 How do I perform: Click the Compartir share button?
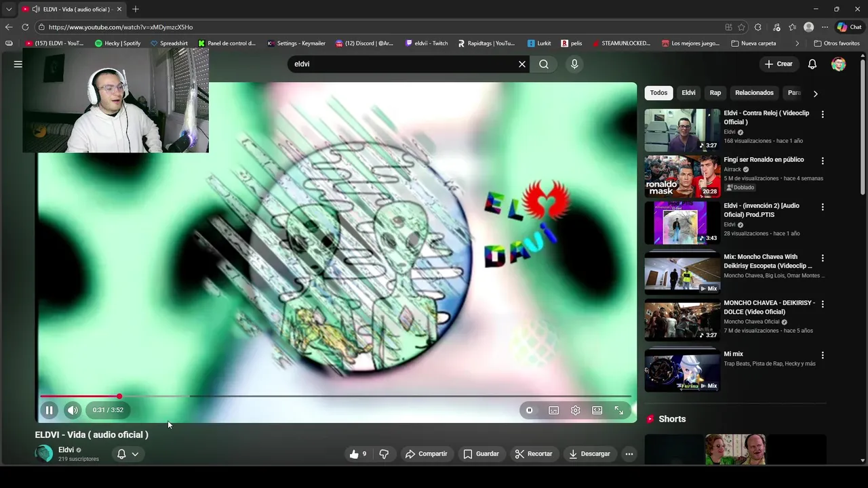[x=427, y=454]
